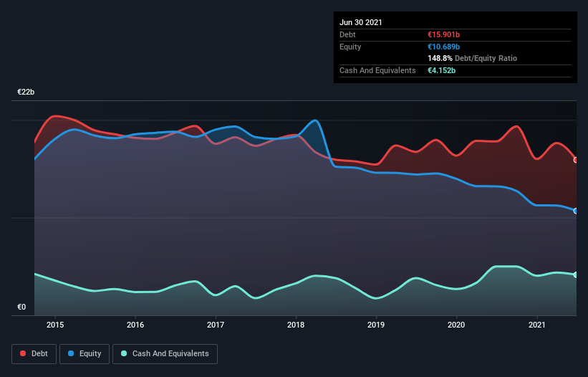The height and width of the screenshot is (377, 588).
Task: Click the €22b y-axis label
Action: click(x=26, y=92)
